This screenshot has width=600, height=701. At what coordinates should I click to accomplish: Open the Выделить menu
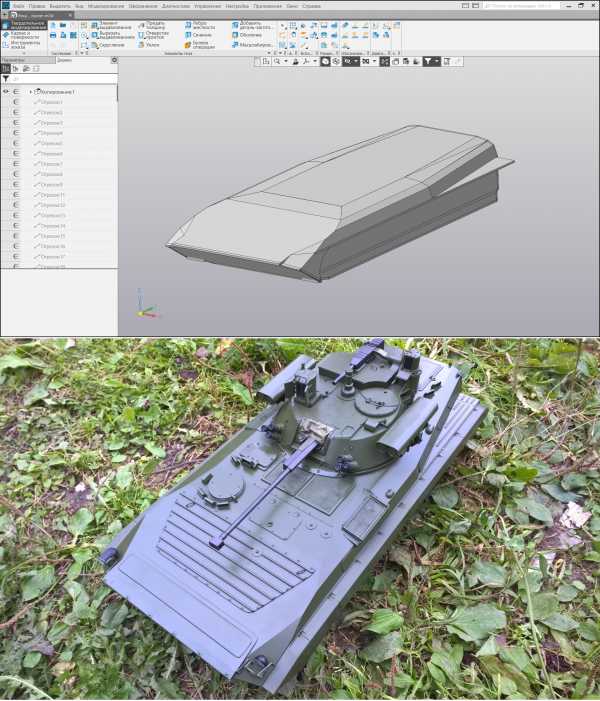60,6
